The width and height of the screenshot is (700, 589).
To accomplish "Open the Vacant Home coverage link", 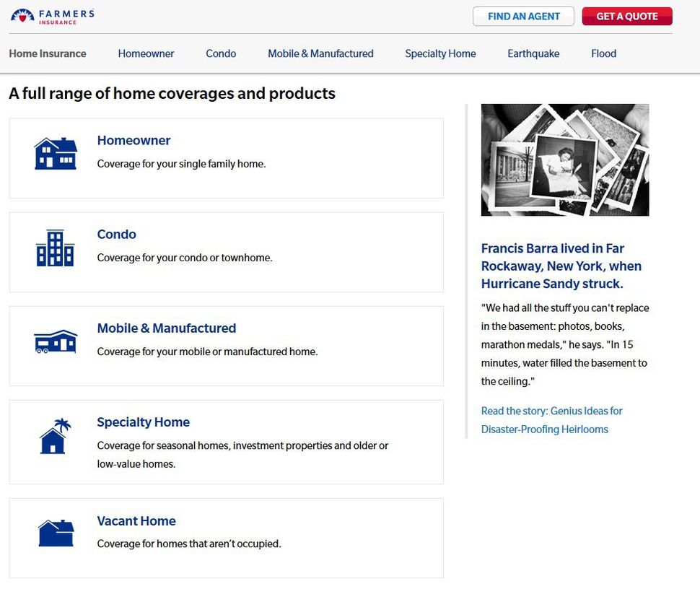I will 136,520.
